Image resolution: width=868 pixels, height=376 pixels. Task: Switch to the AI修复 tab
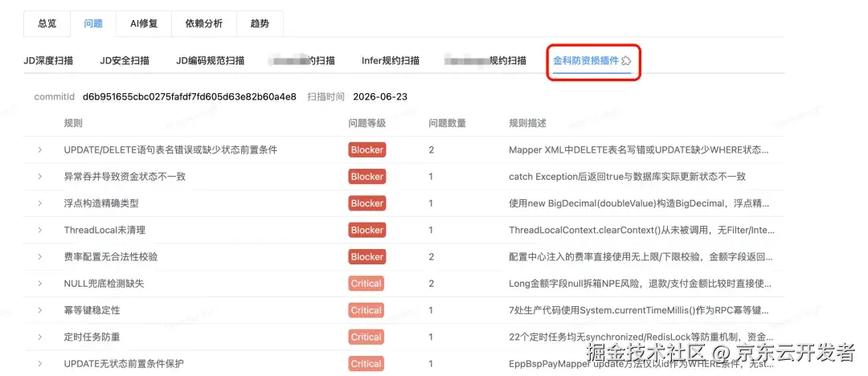click(144, 24)
